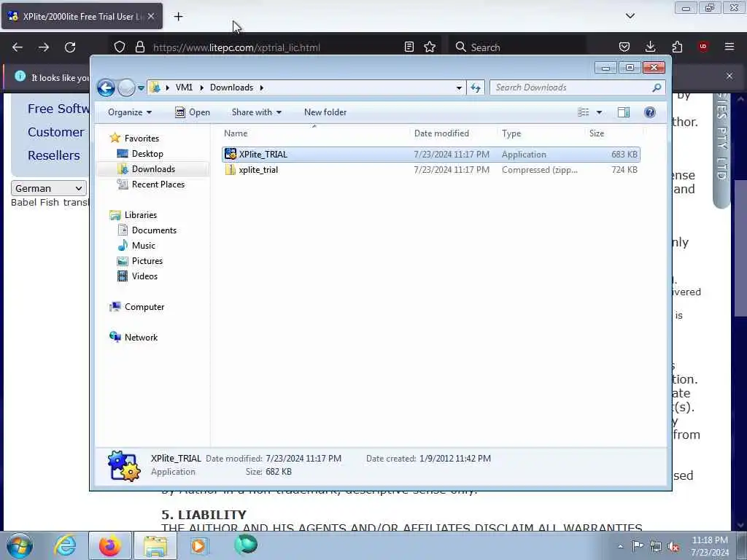This screenshot has width=747, height=560.
Task: Open Downloads in the navigation pane
Action: (x=153, y=169)
